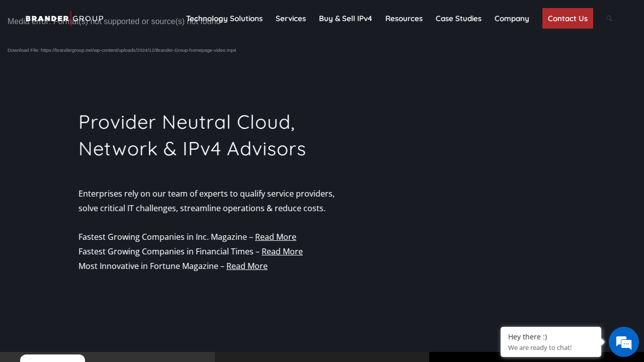Click the homepage video download file link
This screenshot has width=644, height=362.
click(122, 50)
